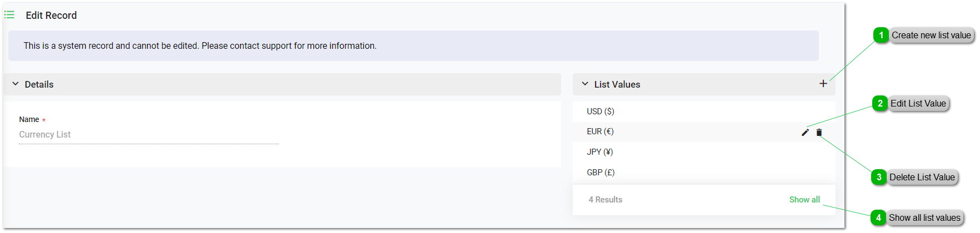Click the 'Delete List Value' callout label
Viewport: 980px width, 233px height.
click(922, 177)
